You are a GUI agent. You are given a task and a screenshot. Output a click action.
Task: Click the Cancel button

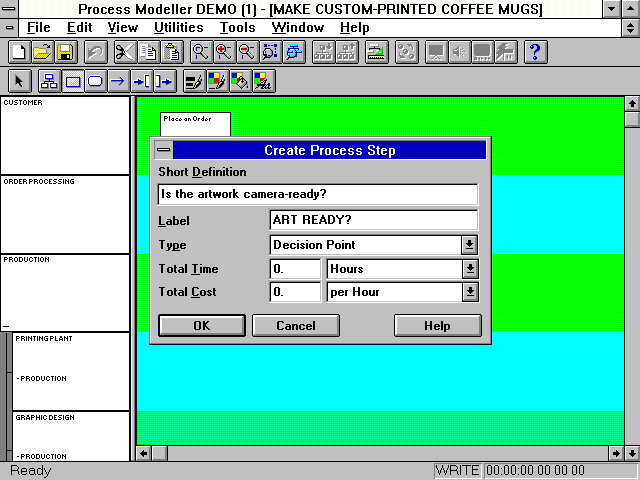click(296, 326)
